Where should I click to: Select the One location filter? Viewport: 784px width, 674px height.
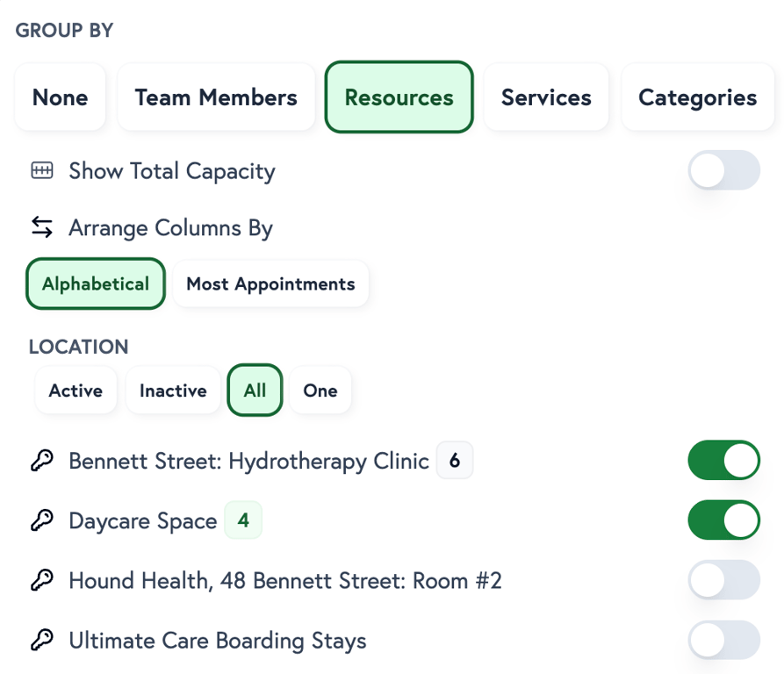click(x=320, y=391)
